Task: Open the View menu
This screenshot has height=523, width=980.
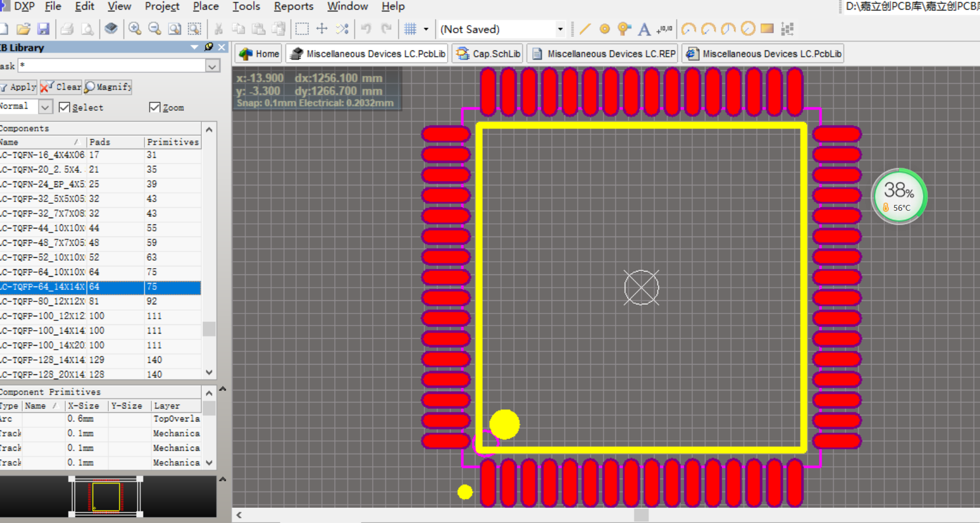Action: [x=119, y=6]
